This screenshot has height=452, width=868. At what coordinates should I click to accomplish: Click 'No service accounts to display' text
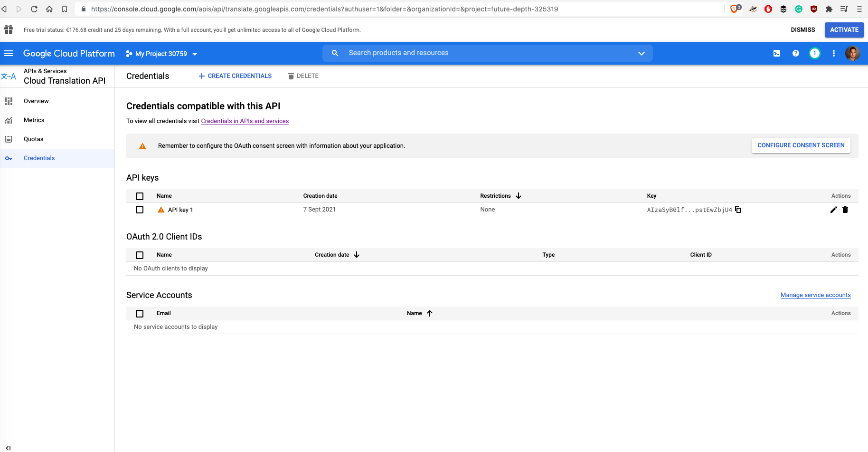point(176,327)
